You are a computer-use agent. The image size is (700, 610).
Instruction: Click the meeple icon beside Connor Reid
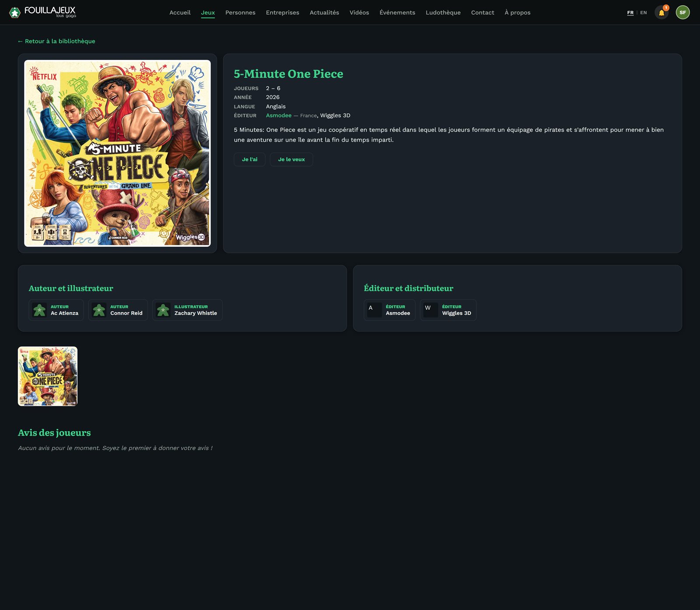[99, 310]
